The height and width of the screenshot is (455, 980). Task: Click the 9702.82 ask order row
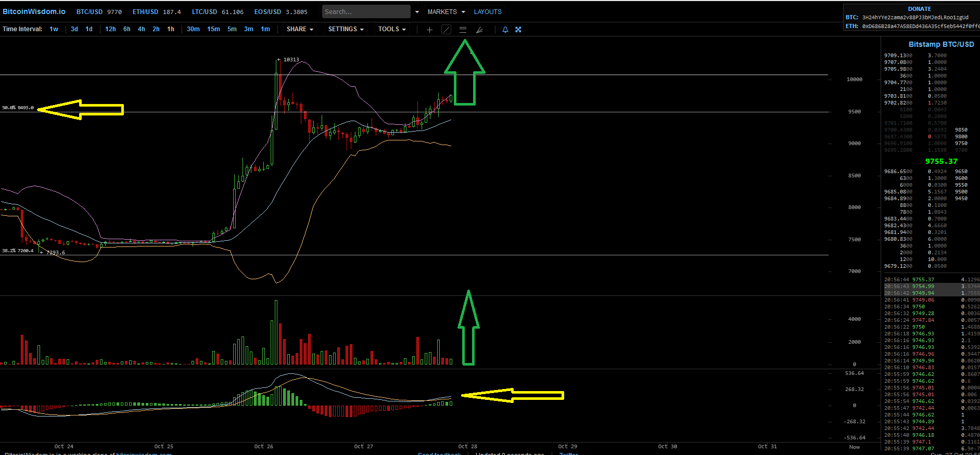coord(915,103)
